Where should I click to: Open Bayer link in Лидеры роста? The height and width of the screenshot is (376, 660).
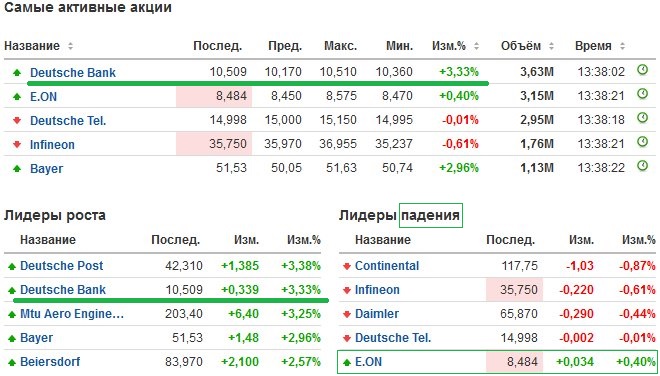[x=37, y=338]
